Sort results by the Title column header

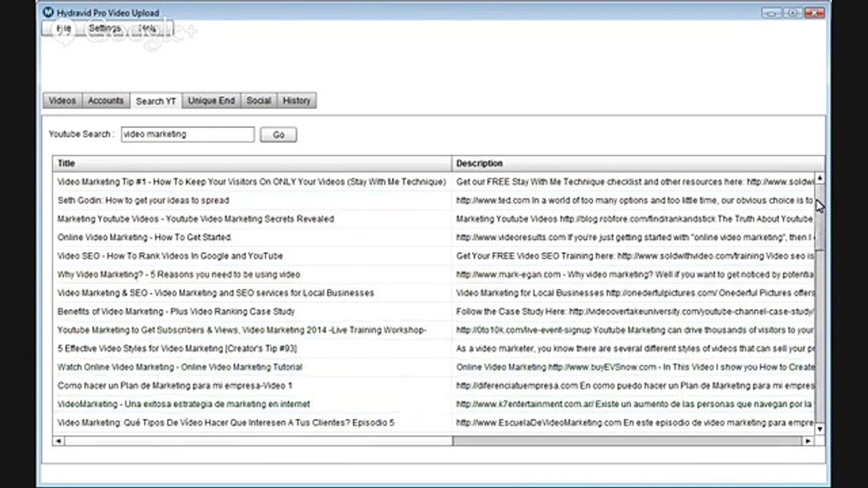tap(252, 163)
